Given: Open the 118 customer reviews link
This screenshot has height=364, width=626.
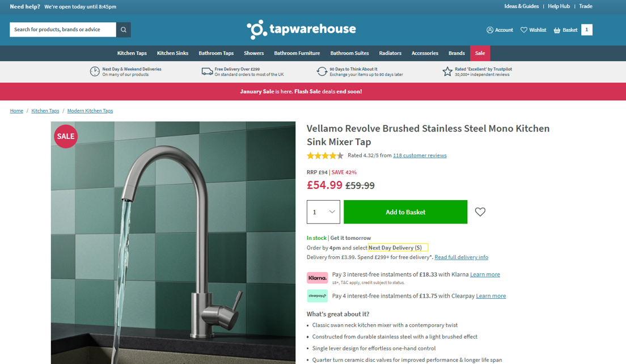Looking at the screenshot, I should pyautogui.click(x=420, y=155).
